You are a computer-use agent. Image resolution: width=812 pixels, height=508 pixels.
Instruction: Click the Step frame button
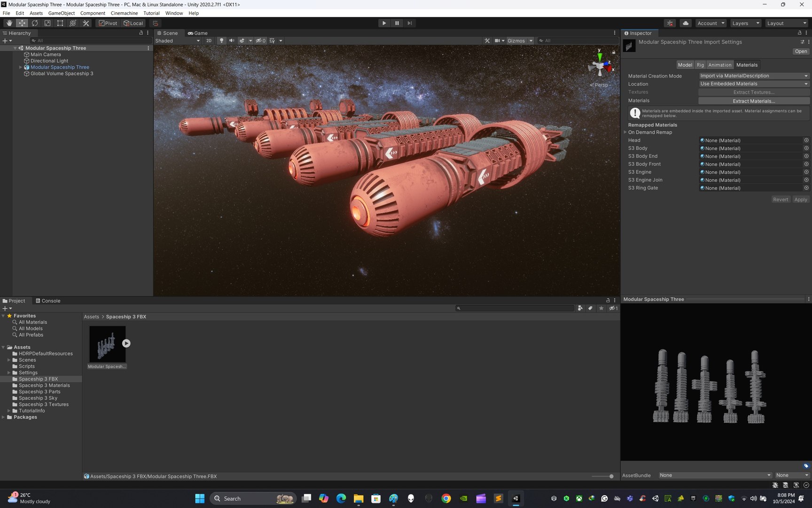409,23
